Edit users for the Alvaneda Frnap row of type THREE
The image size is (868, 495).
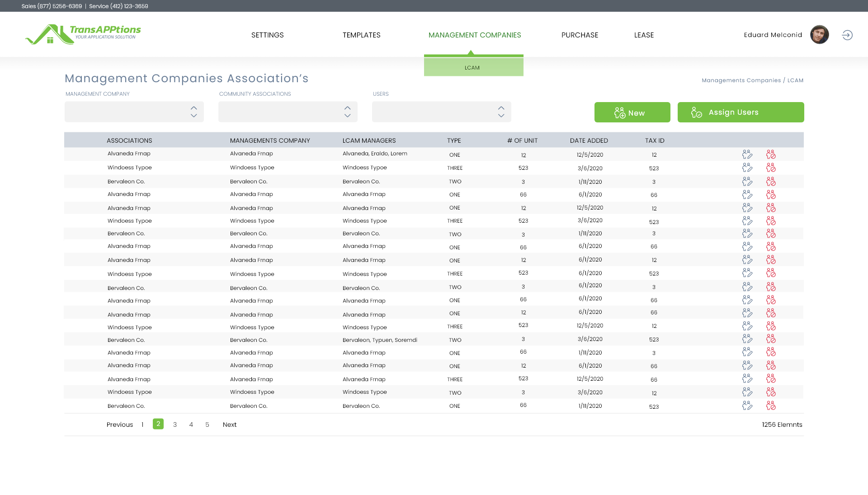[747, 378]
